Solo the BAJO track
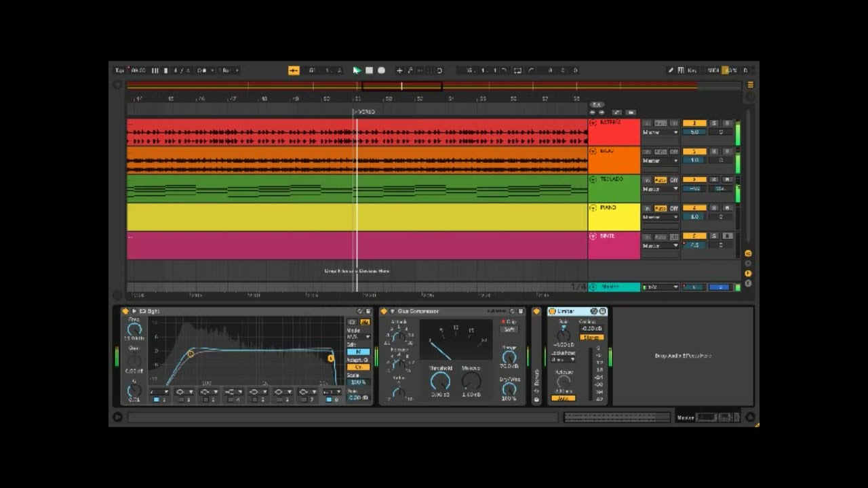This screenshot has height=488, width=868. pos(714,152)
